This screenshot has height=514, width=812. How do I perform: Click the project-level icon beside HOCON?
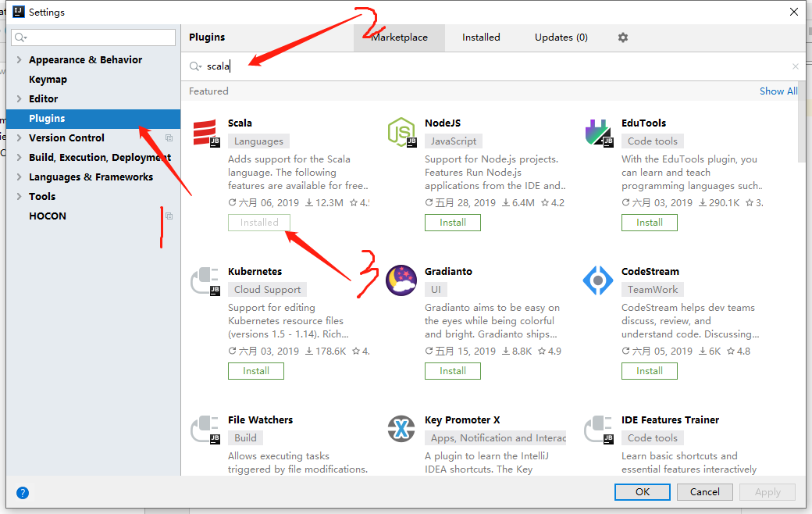tap(169, 216)
